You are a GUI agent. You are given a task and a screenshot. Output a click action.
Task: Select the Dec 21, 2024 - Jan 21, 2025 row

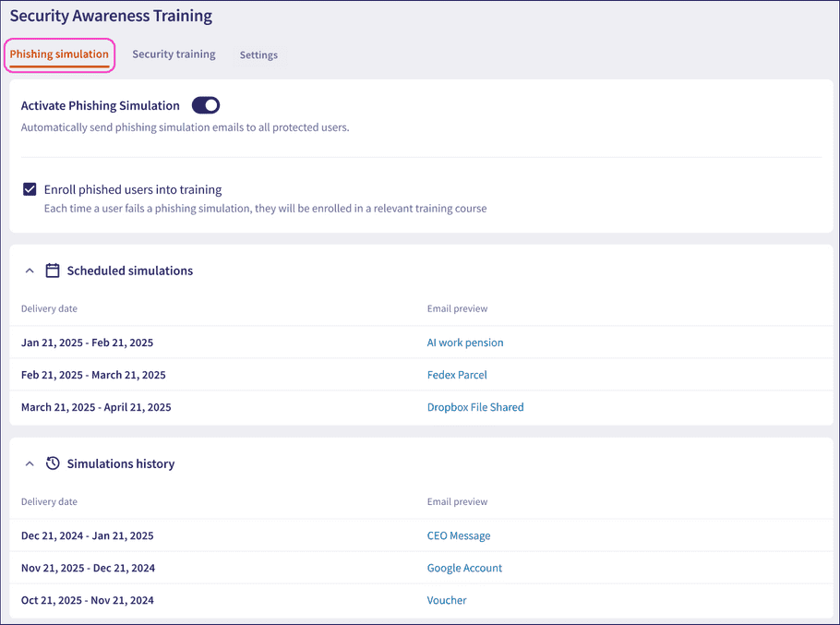pos(87,535)
